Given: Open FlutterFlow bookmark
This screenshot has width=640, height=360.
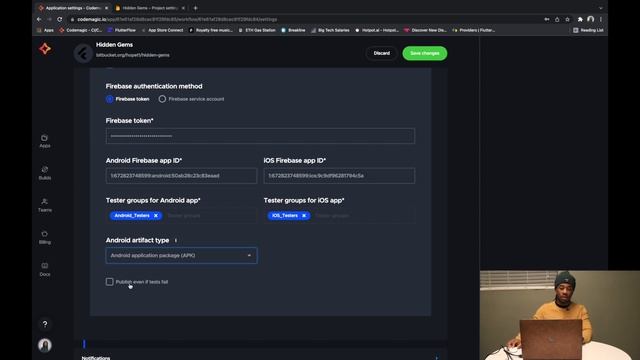Looking at the screenshot, I should (x=121, y=30).
